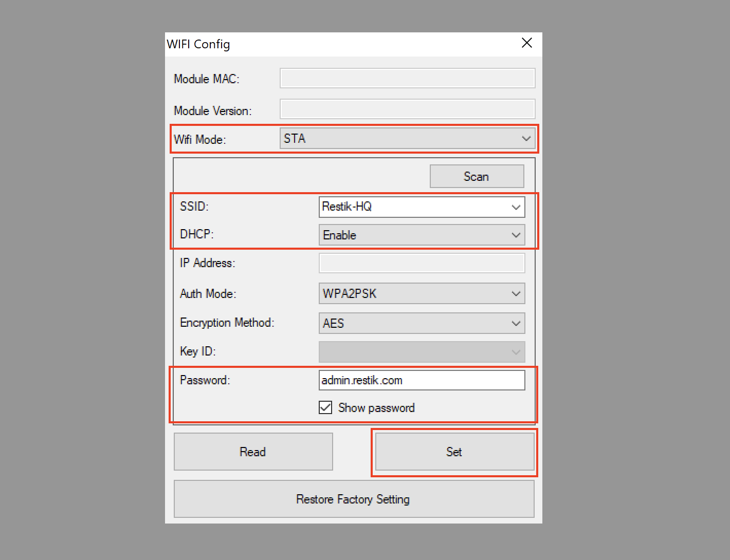Viewport: 730px width, 560px height.
Task: Click the Module Version text field
Action: point(407,109)
